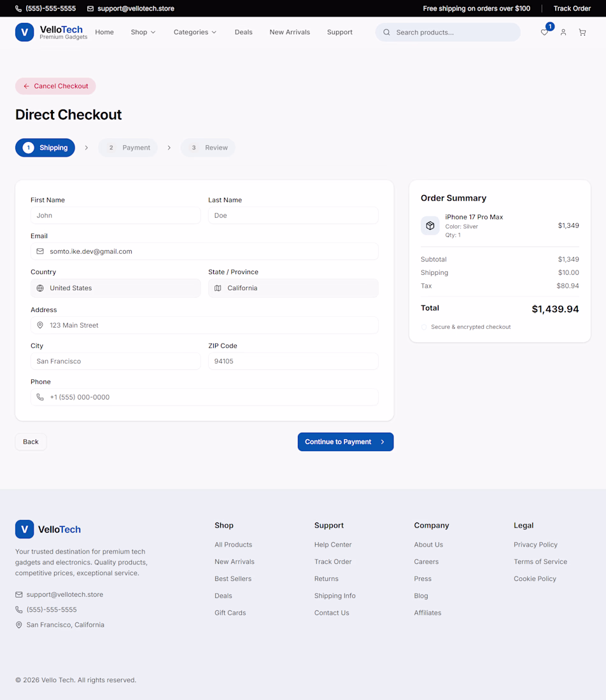Image resolution: width=606 pixels, height=700 pixels.
Task: Select the Review step tab
Action: [208, 148]
